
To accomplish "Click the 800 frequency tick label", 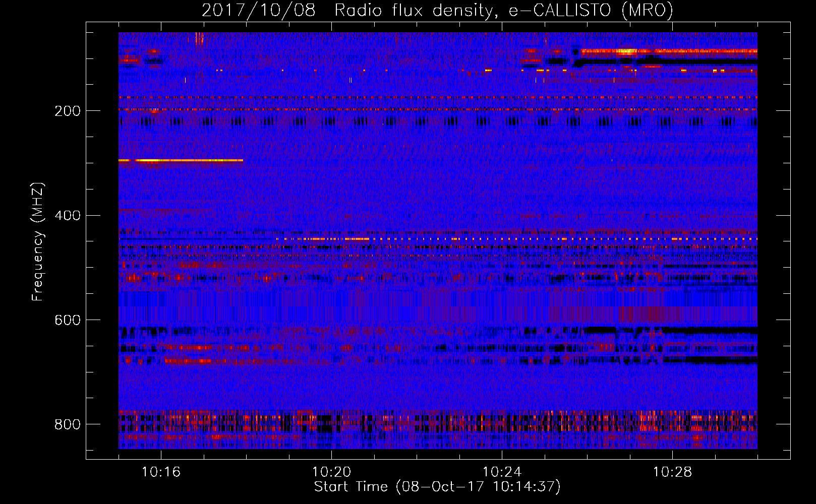I will (x=68, y=424).
